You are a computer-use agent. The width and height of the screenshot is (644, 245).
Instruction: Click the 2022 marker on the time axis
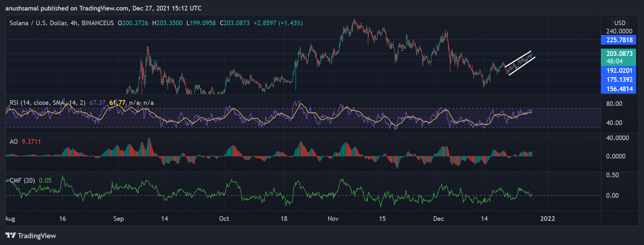click(547, 219)
